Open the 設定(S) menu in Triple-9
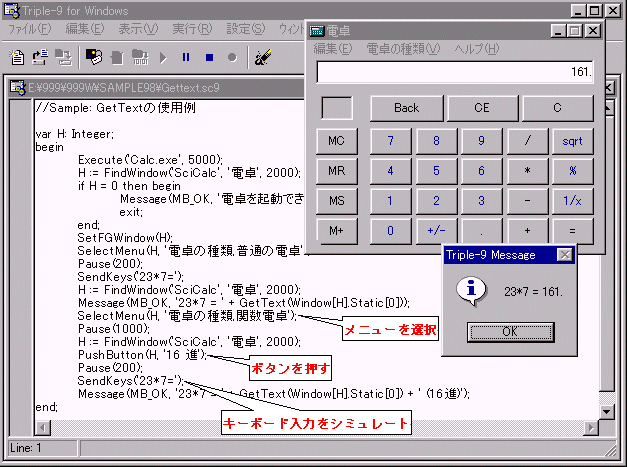 [246, 29]
